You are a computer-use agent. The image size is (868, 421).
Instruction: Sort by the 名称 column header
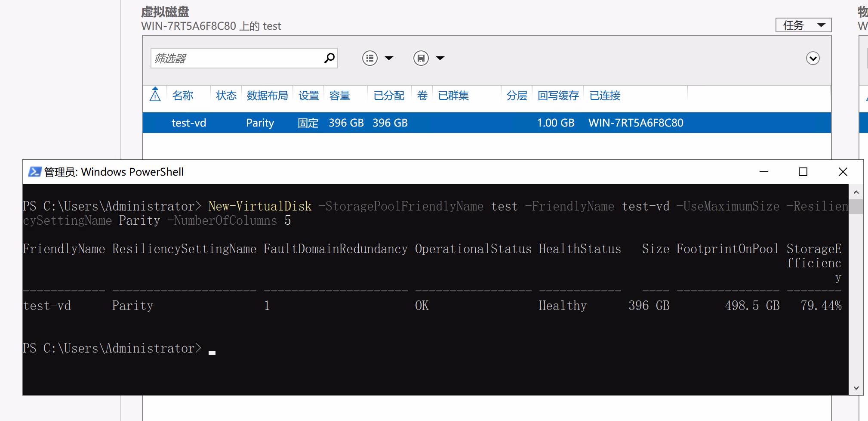(x=183, y=96)
